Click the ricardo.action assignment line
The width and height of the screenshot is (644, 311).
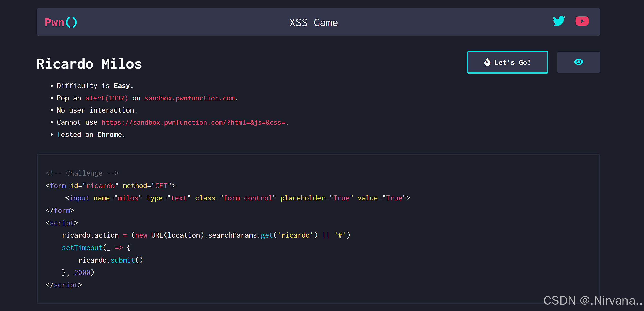[x=206, y=235]
